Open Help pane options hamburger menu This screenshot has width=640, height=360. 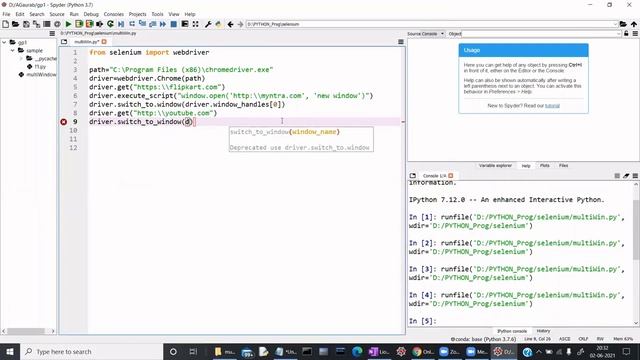click(635, 33)
